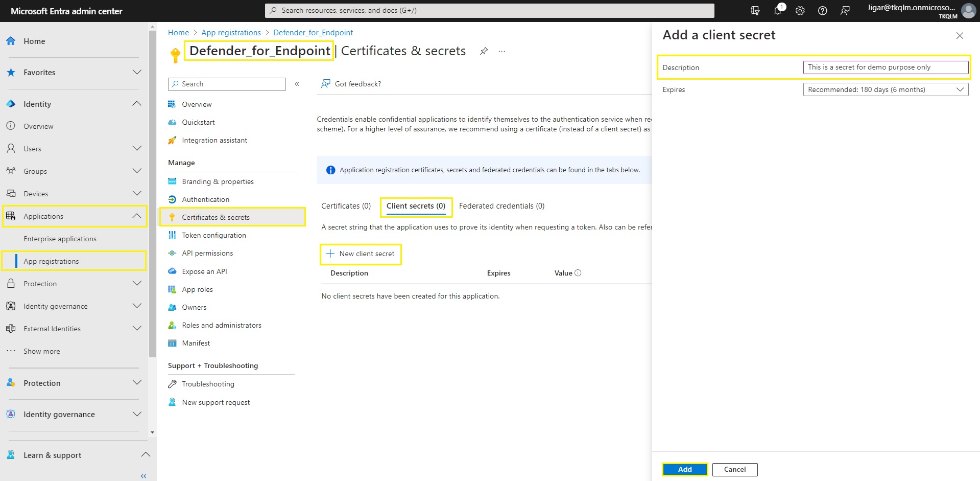Collapse the Identity section
The height and width of the screenshot is (481, 980).
coord(137,104)
